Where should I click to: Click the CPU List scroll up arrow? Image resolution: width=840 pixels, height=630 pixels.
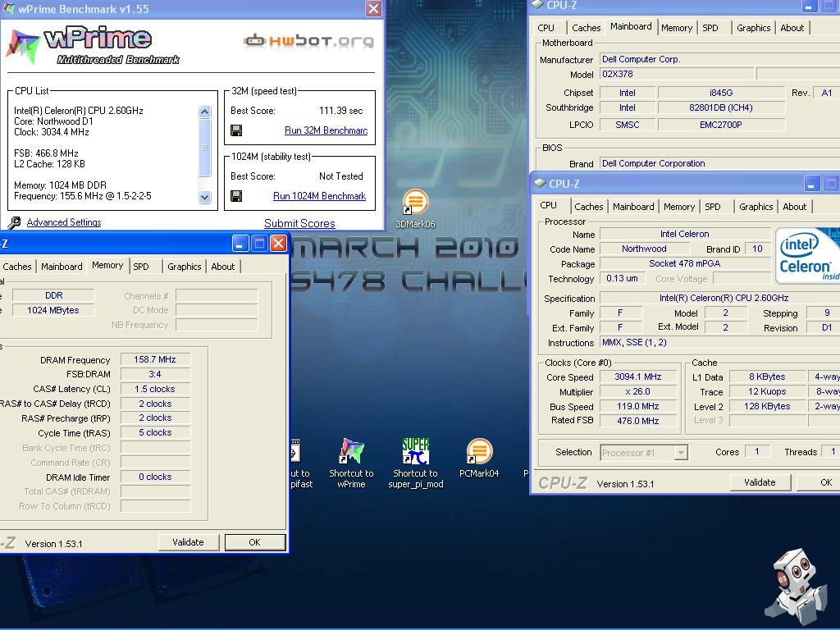tap(204, 112)
